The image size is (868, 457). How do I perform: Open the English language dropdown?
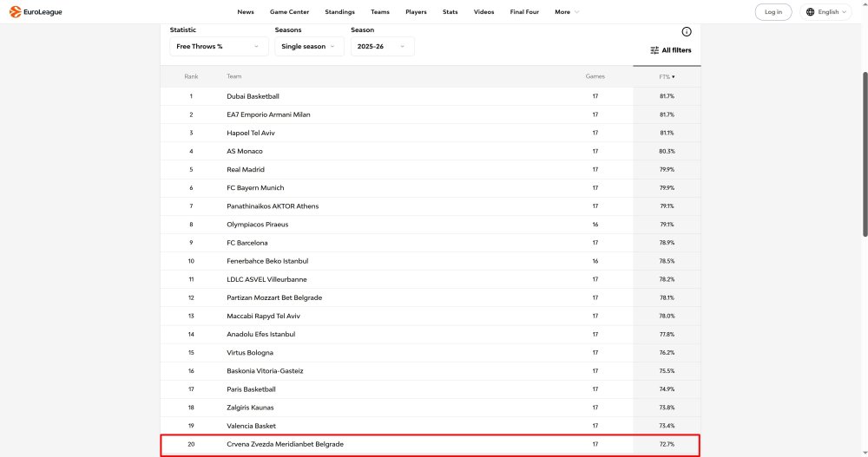(826, 11)
